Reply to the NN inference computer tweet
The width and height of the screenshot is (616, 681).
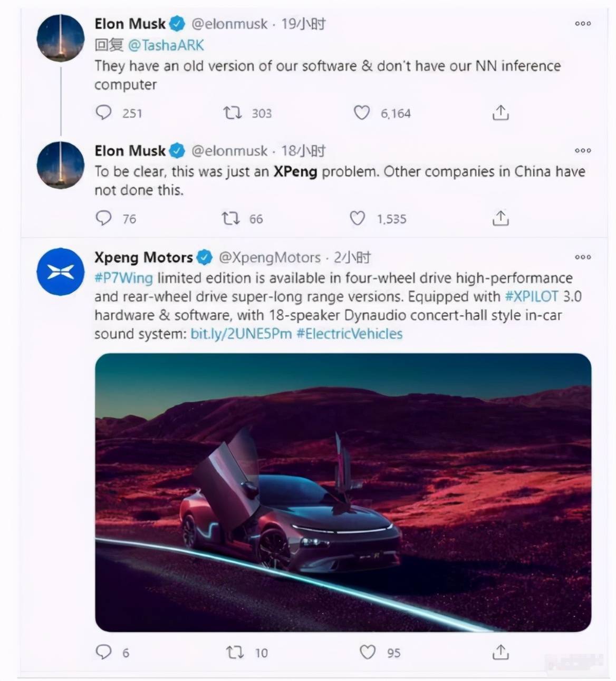tap(104, 112)
